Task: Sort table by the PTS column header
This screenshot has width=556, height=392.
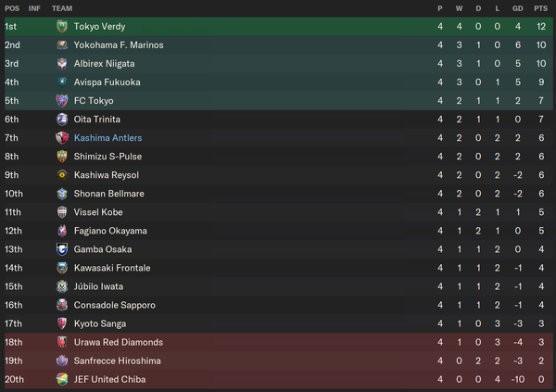Action: point(541,8)
